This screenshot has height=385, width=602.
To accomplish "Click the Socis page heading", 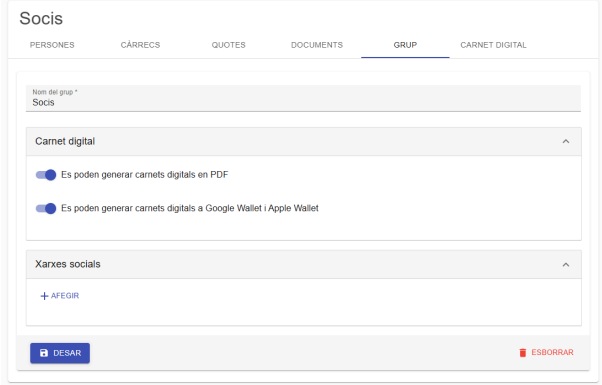I will pos(41,18).
